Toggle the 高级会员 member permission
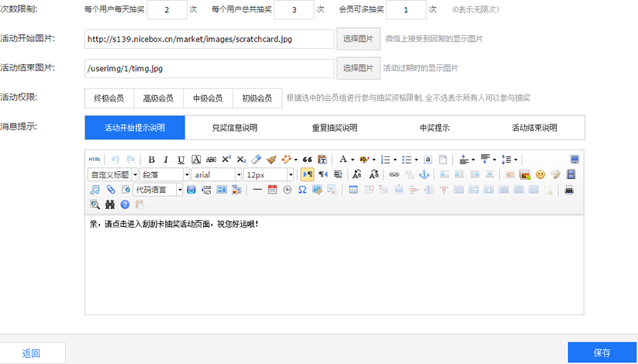Screen dimensions: 638x364 pos(158,98)
